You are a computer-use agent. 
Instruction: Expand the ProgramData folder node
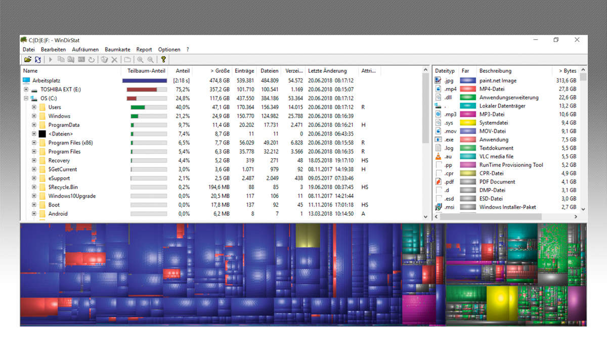pyautogui.click(x=34, y=125)
